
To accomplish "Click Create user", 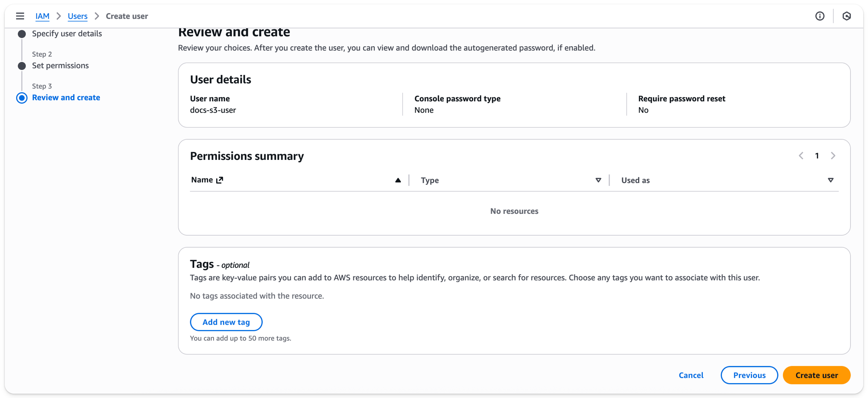I will tap(816, 375).
